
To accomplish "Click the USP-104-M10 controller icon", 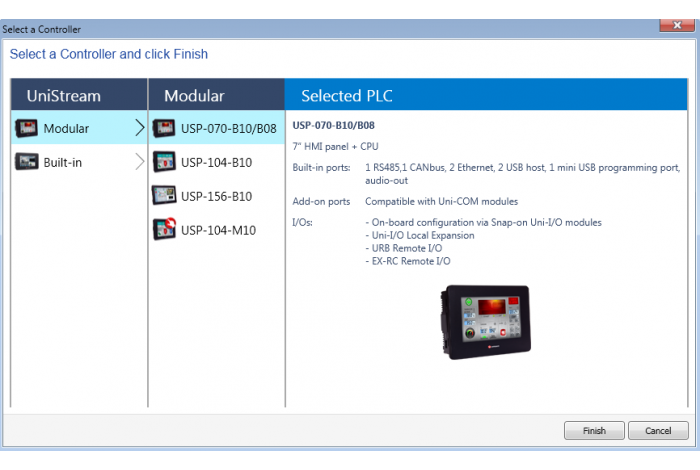I will pos(164,230).
